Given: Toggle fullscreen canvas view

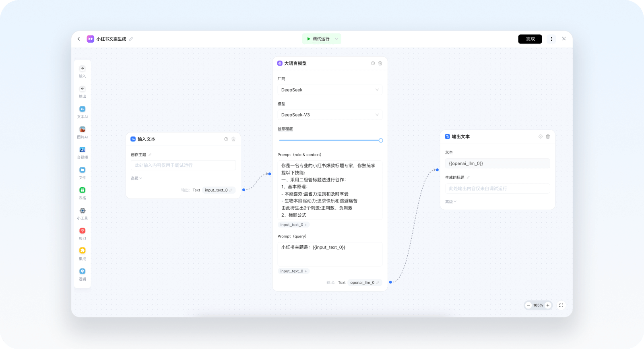Looking at the screenshot, I should tap(561, 305).
